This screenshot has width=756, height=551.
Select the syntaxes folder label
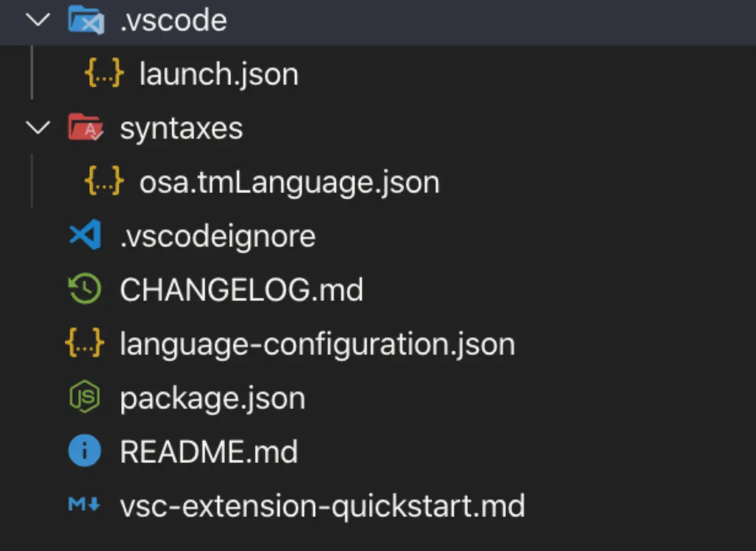pyautogui.click(x=182, y=129)
